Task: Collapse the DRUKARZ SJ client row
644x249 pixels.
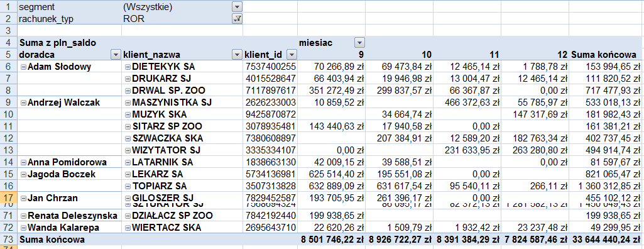Action: point(128,79)
